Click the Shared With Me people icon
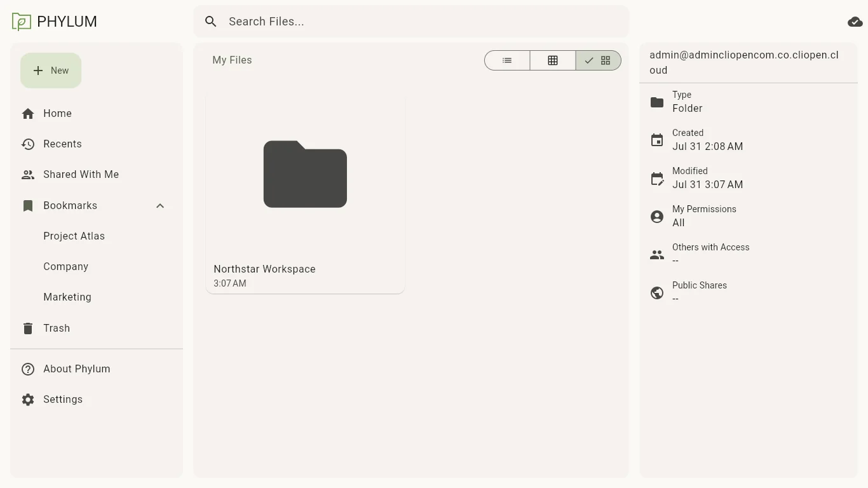 click(x=28, y=175)
